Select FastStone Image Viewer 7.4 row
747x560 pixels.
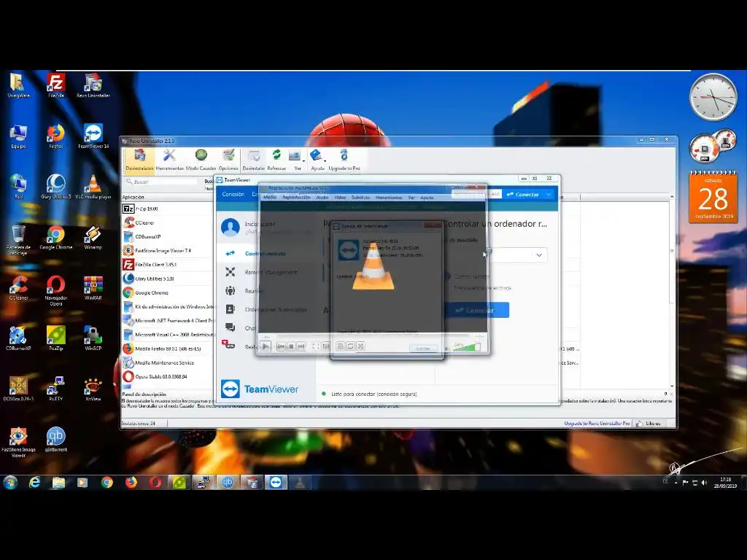tap(168, 251)
